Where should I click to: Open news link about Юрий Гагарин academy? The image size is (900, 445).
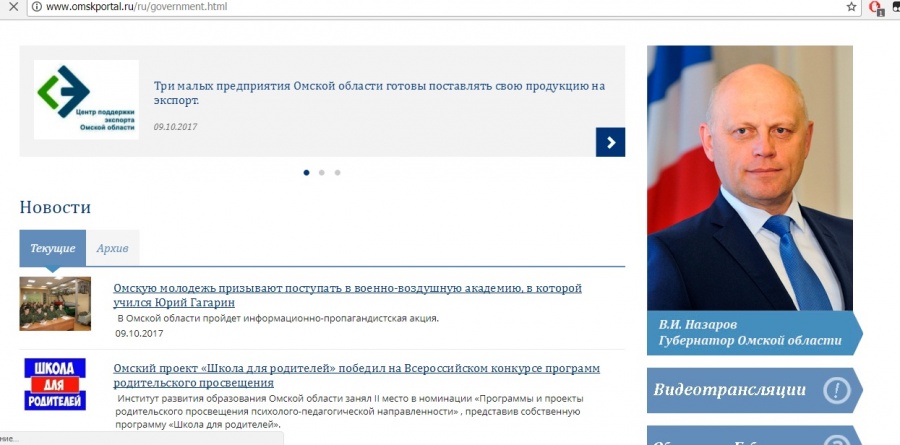347,295
